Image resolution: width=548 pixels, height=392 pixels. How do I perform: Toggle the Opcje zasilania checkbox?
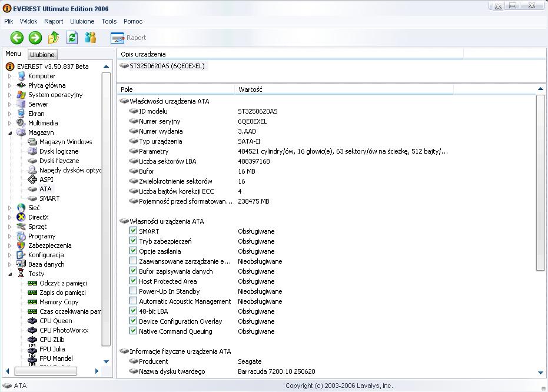[133, 251]
